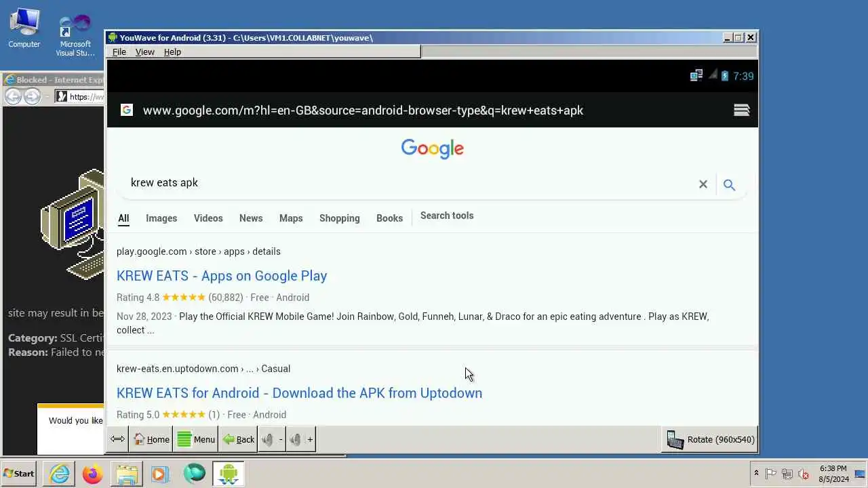Open the View menu in YouWave
The width and height of the screenshot is (868, 488).
tap(144, 52)
